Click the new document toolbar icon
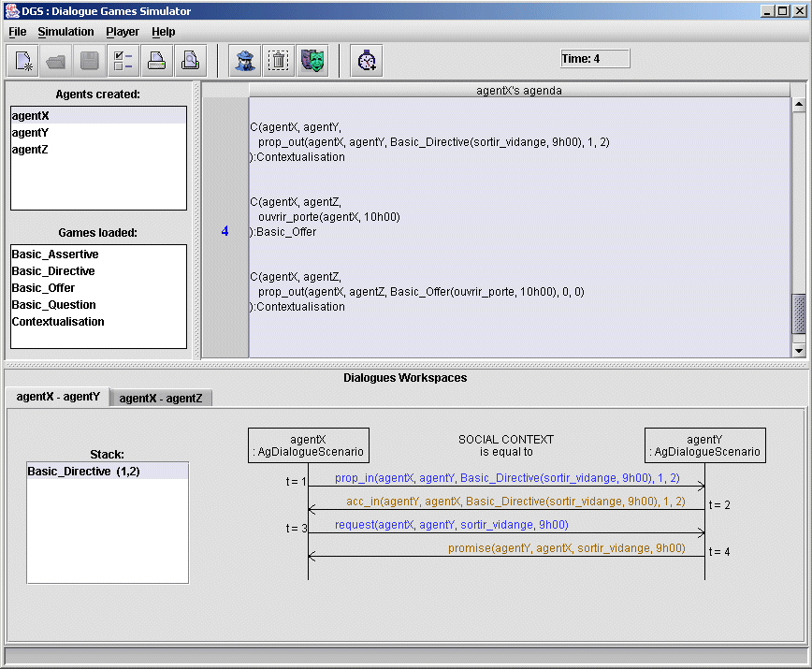Image resolution: width=812 pixels, height=669 pixels. [22, 61]
